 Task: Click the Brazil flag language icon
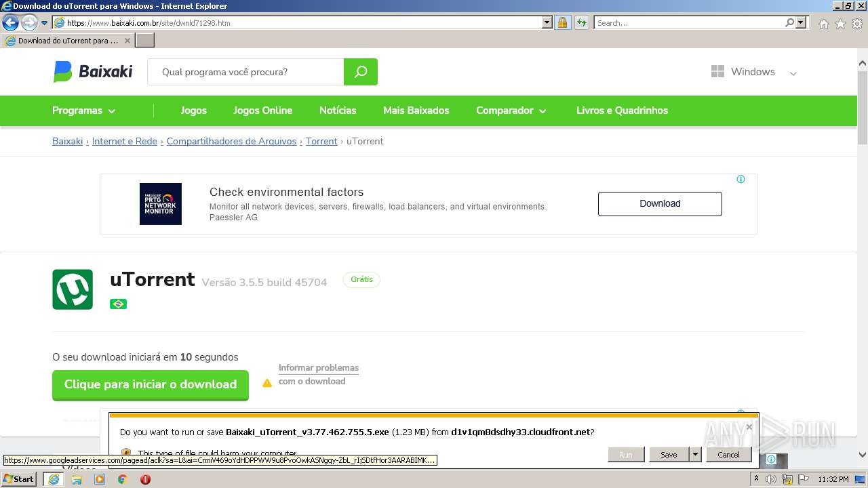(118, 304)
